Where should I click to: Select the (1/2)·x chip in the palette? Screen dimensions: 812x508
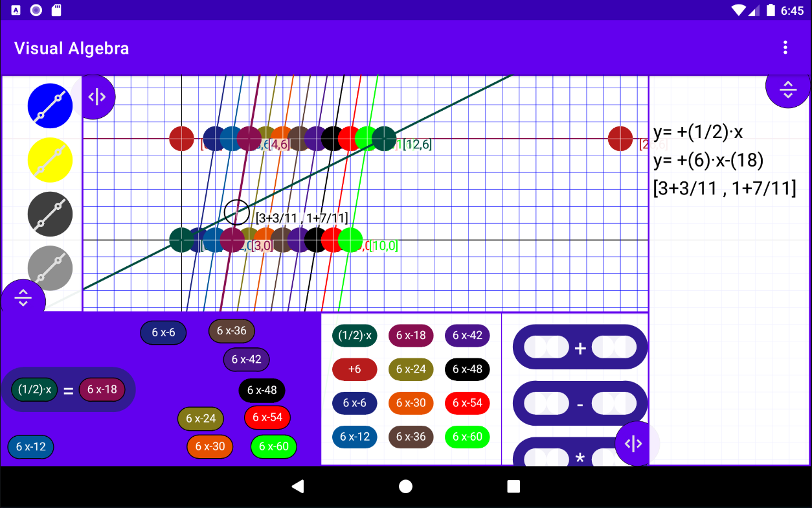(355, 336)
